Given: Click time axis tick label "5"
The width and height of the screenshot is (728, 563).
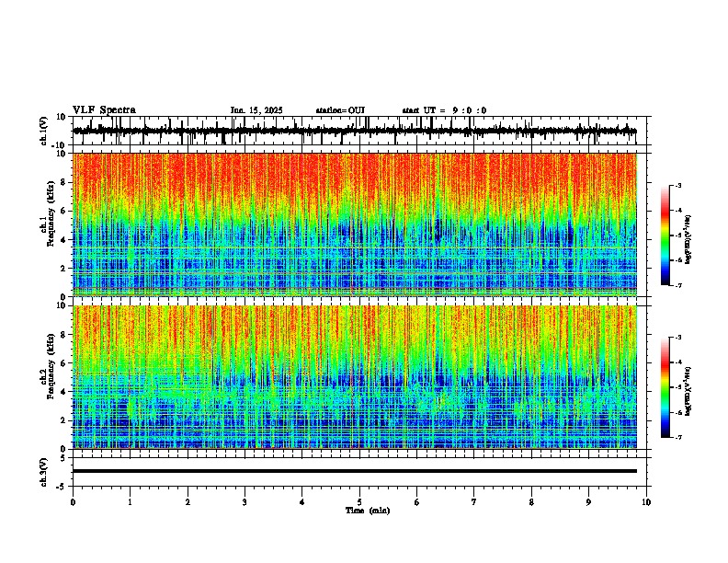Looking at the screenshot, I should (359, 502).
